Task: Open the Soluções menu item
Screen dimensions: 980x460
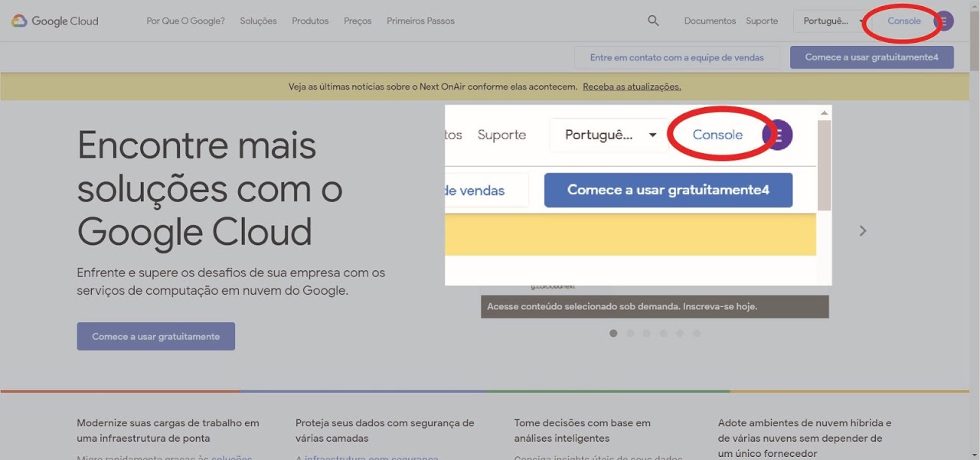Action: click(258, 21)
